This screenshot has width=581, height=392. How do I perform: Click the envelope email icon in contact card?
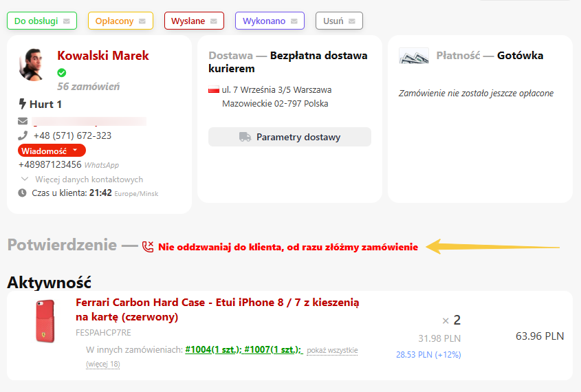23,121
